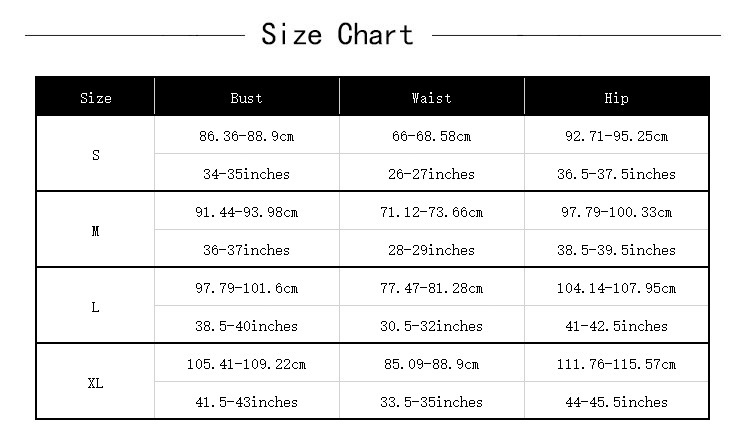Select the 92.71-95.25cm hip value
The image size is (750, 441).
(616, 136)
